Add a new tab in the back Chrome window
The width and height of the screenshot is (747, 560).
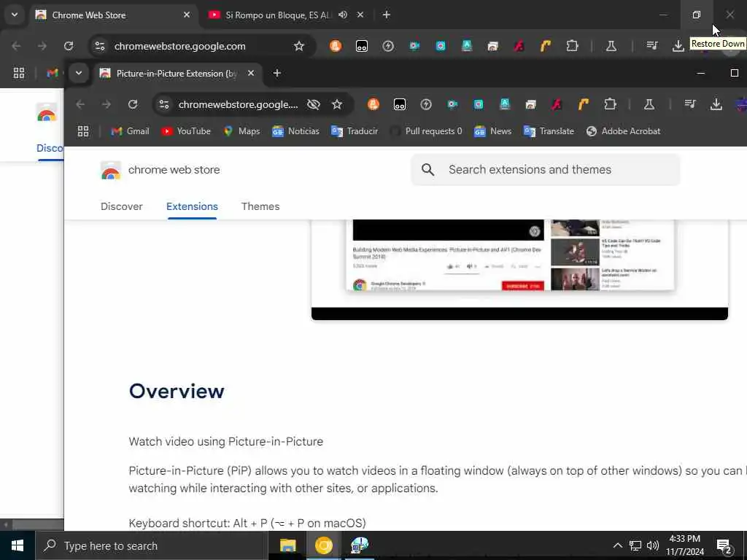387,15
